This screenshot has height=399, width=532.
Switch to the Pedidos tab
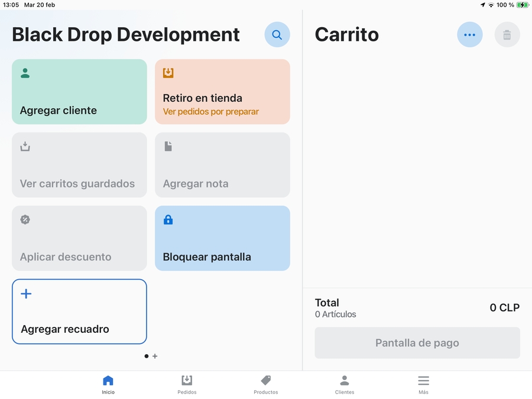(x=187, y=384)
